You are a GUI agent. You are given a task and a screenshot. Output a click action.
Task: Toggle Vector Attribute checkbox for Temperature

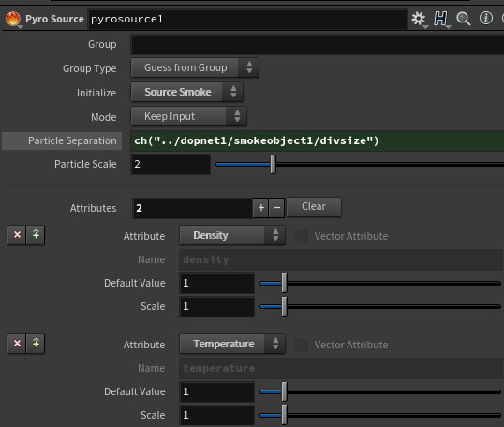[x=302, y=345]
